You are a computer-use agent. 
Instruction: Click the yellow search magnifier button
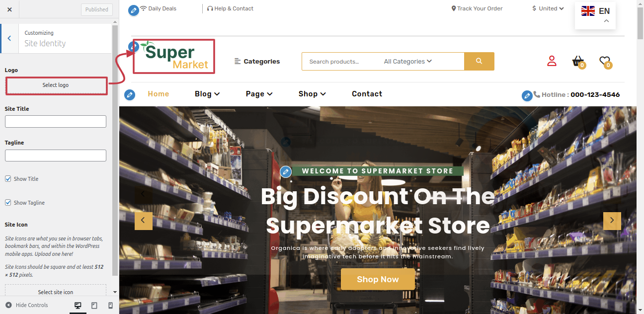(x=479, y=61)
